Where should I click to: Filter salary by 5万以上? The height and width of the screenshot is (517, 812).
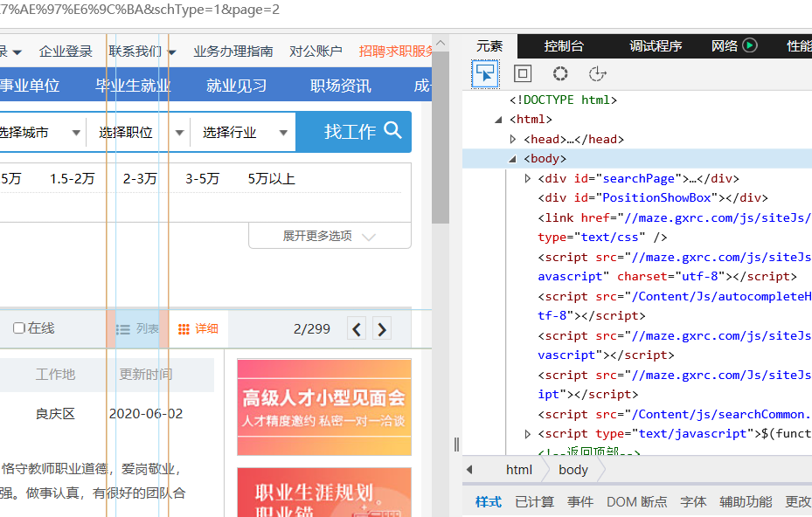pyautogui.click(x=271, y=179)
